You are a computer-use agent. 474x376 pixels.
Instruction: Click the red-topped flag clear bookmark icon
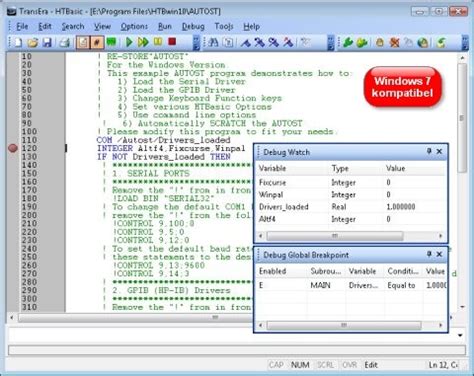288,43
